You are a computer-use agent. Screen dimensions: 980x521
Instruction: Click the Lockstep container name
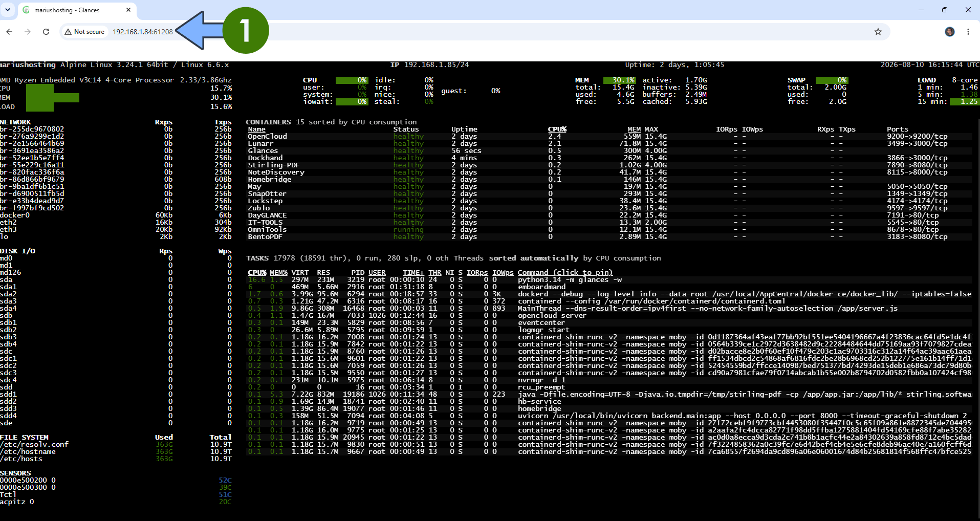[265, 201]
